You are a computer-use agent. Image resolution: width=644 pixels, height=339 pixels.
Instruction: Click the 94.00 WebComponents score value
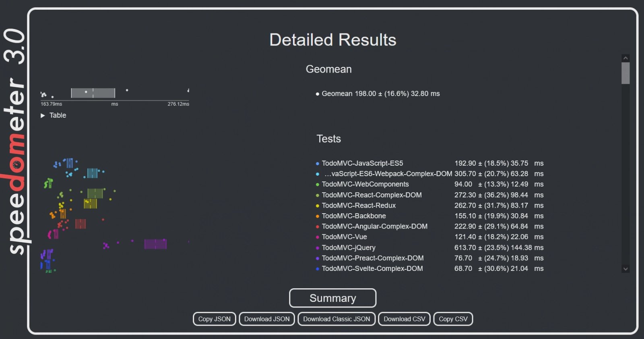click(x=463, y=184)
